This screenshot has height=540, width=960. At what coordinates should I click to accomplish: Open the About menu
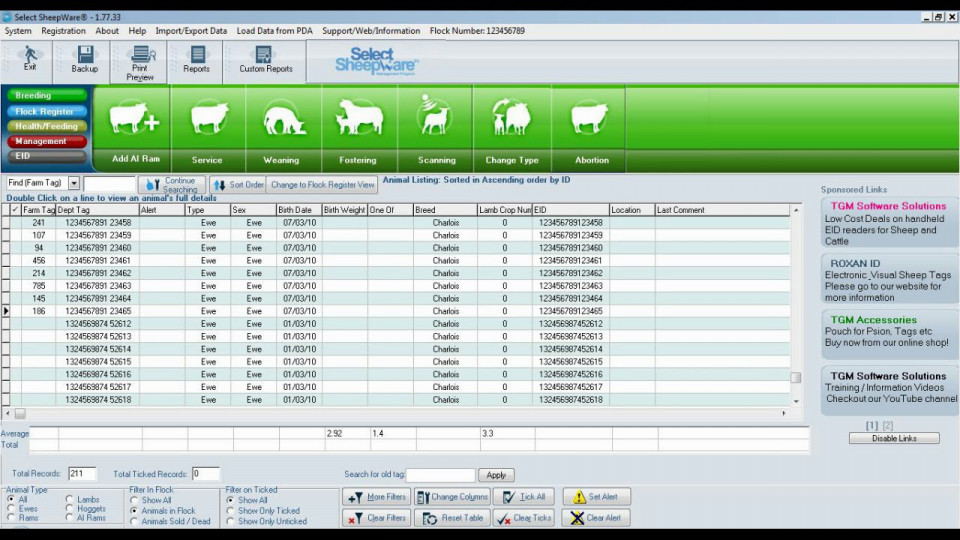pos(107,31)
